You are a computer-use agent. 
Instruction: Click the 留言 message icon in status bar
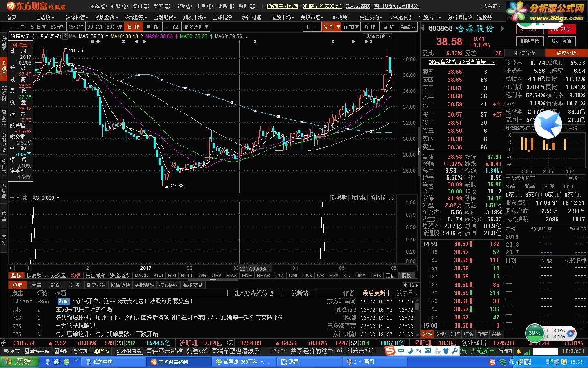11,351
